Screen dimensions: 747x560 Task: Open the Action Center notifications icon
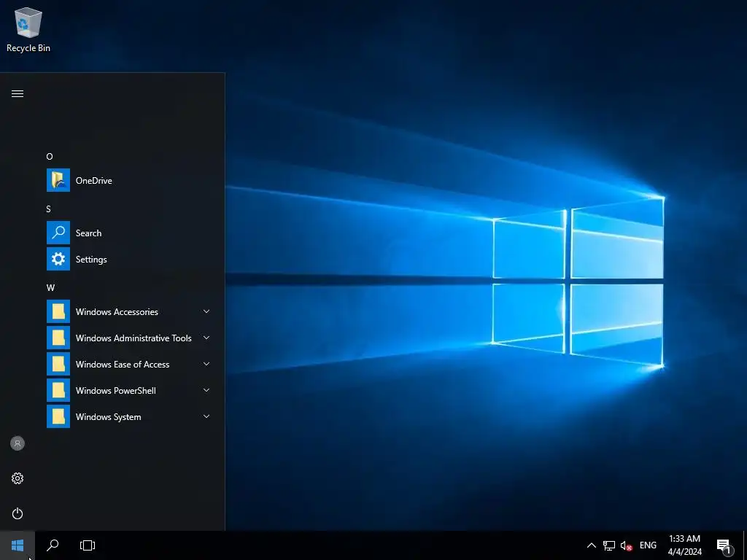(724, 545)
